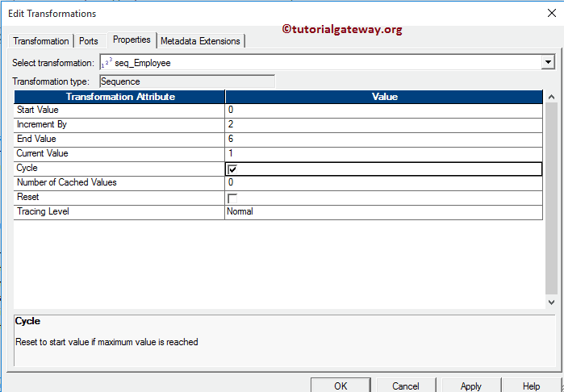Image resolution: width=564 pixels, height=392 pixels.
Task: Select the Properties tab
Action: (132, 40)
